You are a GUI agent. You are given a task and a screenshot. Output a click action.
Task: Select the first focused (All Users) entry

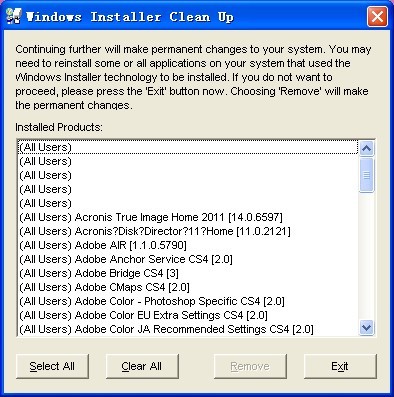[188, 147]
